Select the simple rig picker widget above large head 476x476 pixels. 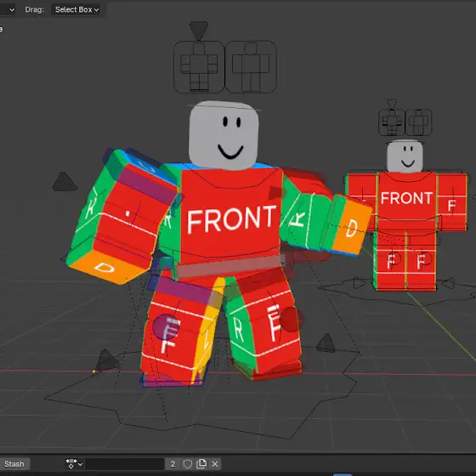click(x=251, y=67)
